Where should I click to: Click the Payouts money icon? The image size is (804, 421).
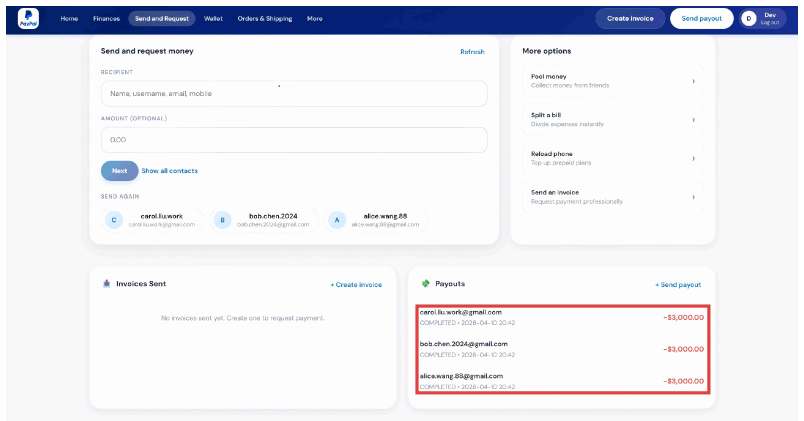(425, 284)
